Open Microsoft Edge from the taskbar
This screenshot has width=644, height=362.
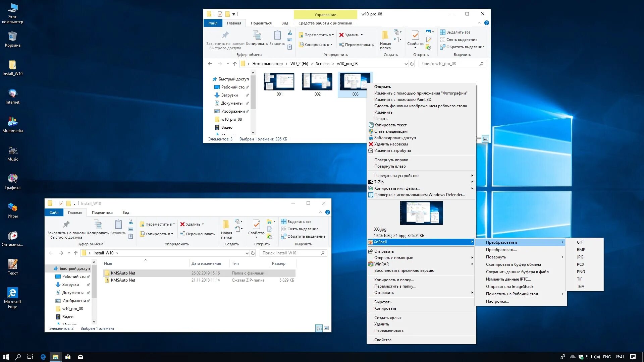[x=43, y=357]
